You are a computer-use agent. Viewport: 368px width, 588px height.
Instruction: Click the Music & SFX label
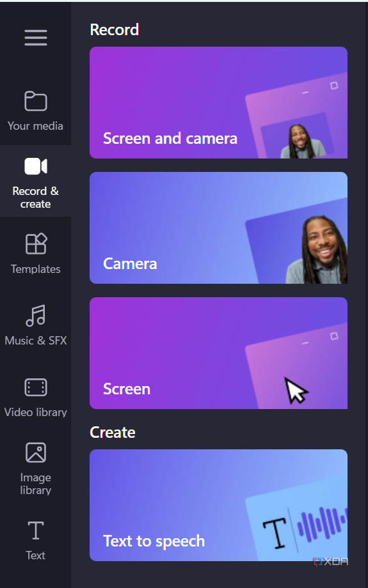(36, 341)
